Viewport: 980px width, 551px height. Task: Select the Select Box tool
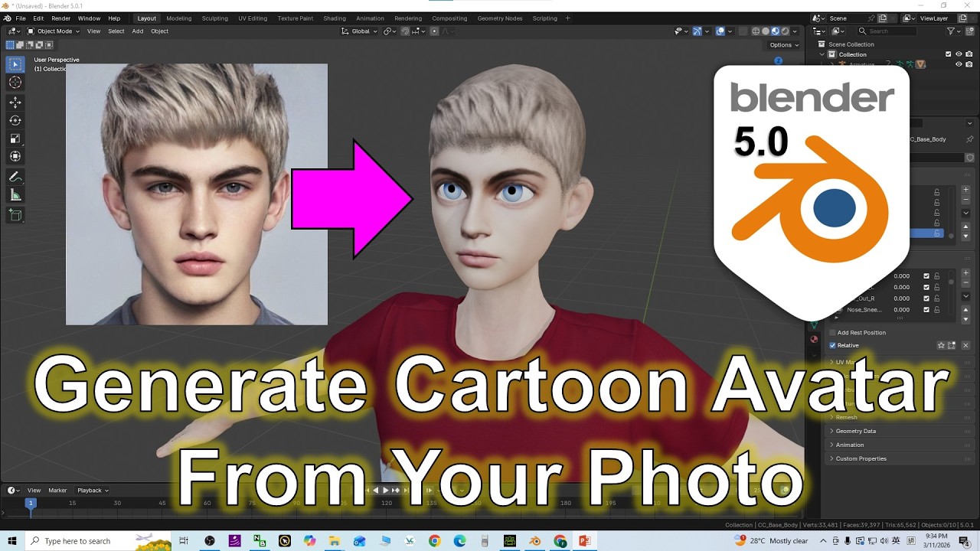click(x=15, y=64)
